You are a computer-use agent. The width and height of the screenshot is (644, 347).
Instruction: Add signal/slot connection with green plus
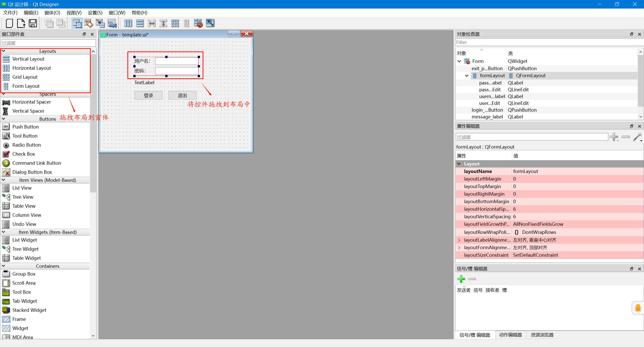coord(461,279)
